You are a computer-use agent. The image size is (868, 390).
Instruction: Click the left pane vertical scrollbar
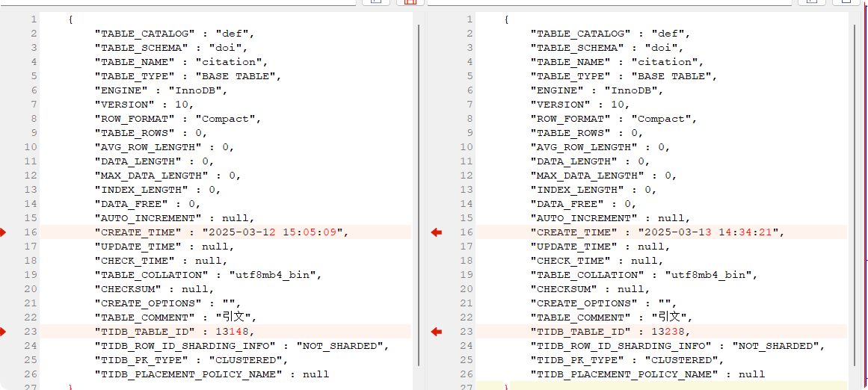click(x=419, y=195)
